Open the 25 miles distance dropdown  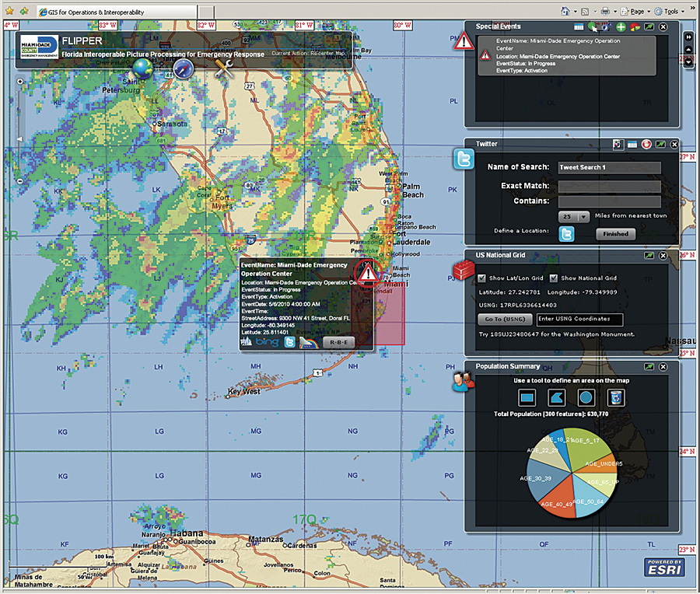pyautogui.click(x=574, y=216)
